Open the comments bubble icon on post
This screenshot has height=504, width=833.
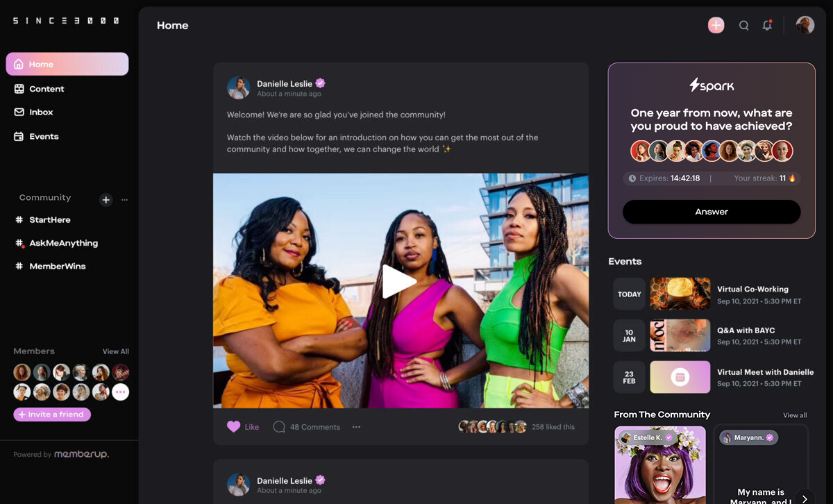click(x=279, y=427)
